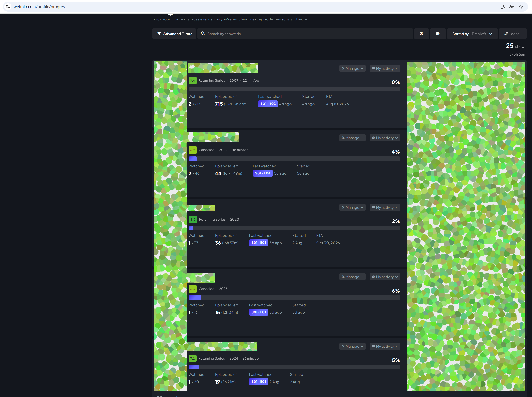Click the 5% progress bar
532x397 pixels.
pos(294,367)
